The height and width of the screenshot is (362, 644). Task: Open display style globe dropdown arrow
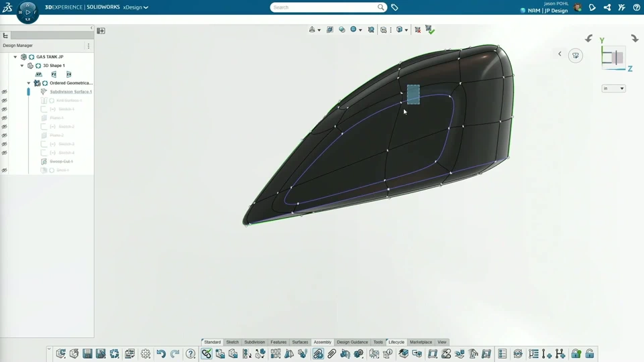(x=360, y=30)
